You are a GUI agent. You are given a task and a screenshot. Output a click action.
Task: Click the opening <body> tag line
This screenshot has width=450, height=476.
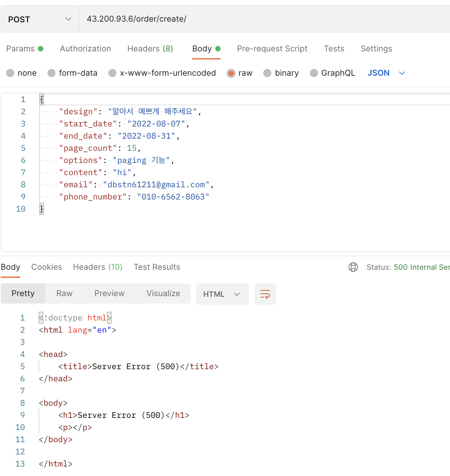(53, 403)
